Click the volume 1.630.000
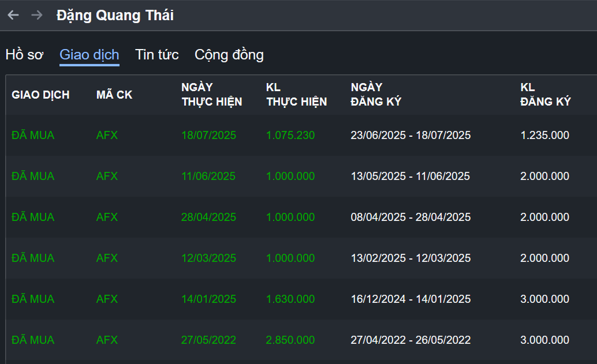597x364 pixels. [290, 299]
